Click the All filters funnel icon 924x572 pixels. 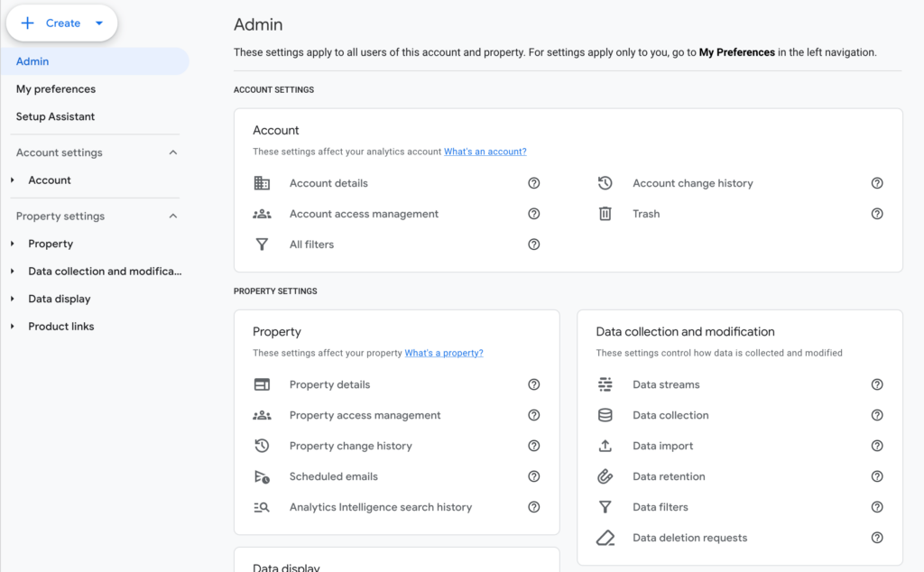262,244
